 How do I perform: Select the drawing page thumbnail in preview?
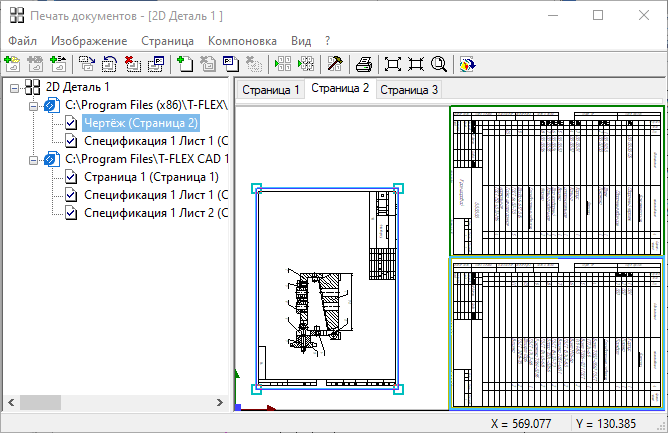click(327, 287)
